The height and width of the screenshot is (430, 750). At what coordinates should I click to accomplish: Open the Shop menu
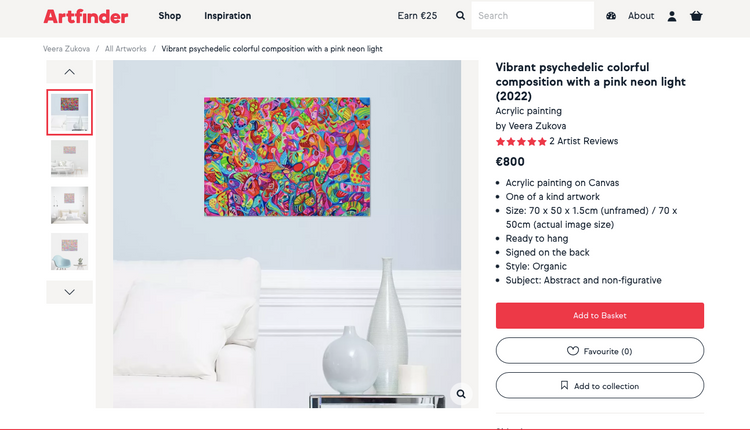[170, 16]
